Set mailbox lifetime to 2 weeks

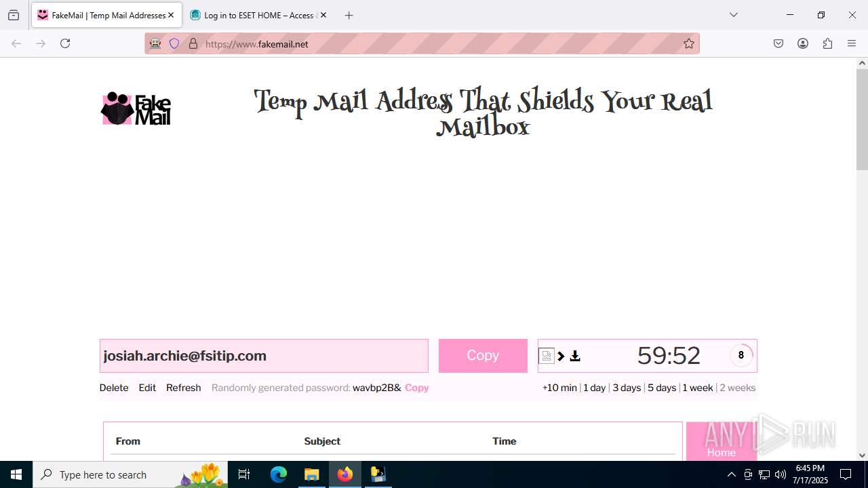pos(738,388)
